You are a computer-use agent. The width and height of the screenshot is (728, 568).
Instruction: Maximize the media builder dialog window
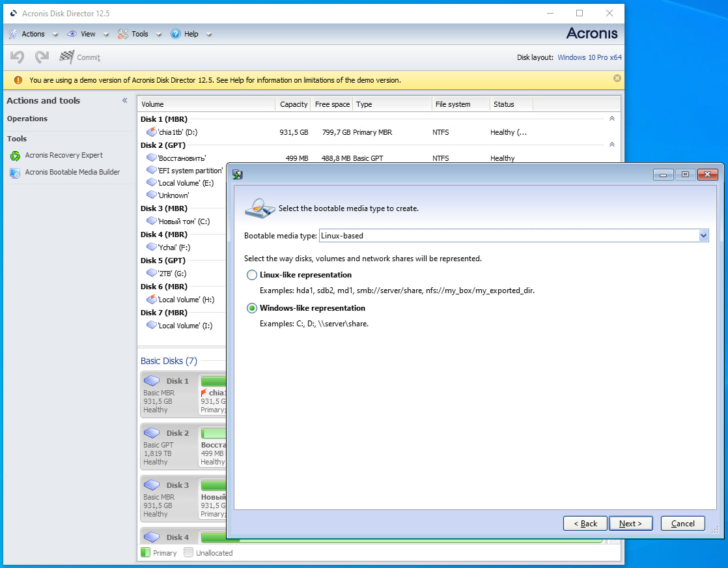pos(685,174)
